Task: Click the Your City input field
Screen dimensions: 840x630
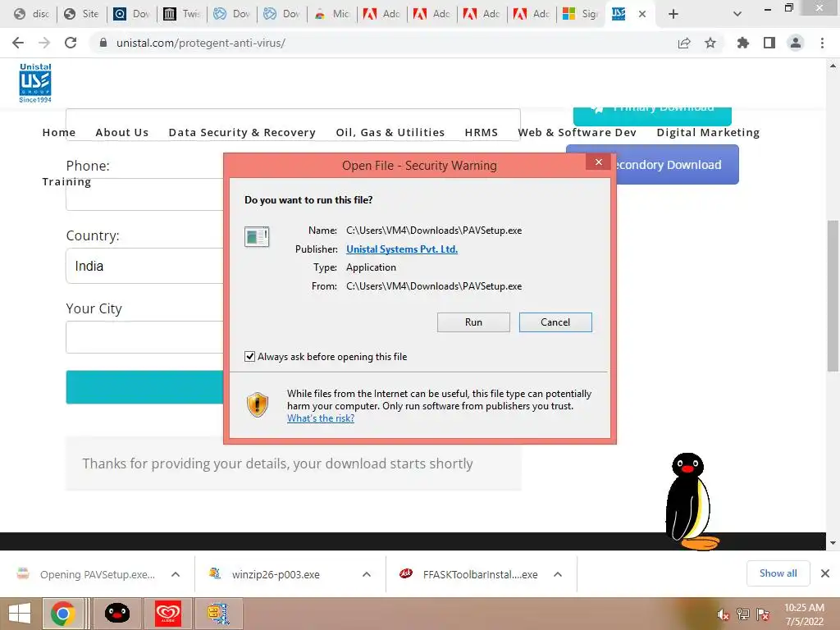Action: coord(144,337)
